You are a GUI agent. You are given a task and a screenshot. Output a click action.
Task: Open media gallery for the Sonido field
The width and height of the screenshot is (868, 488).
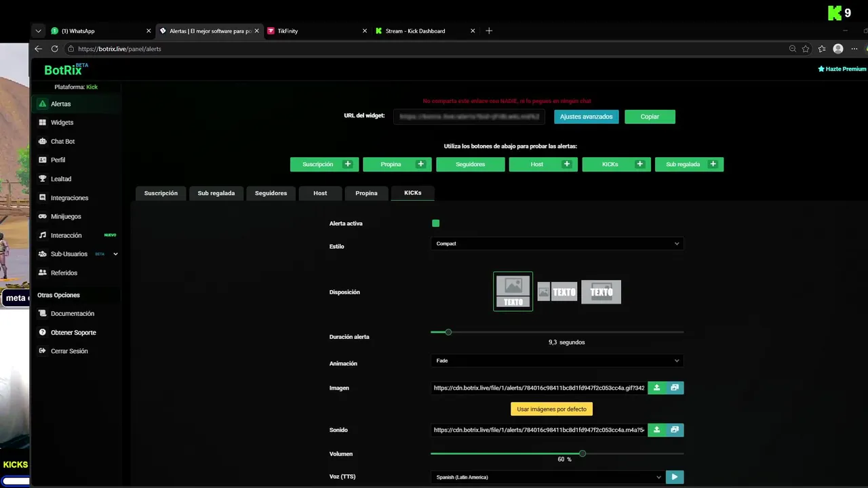[x=675, y=430]
